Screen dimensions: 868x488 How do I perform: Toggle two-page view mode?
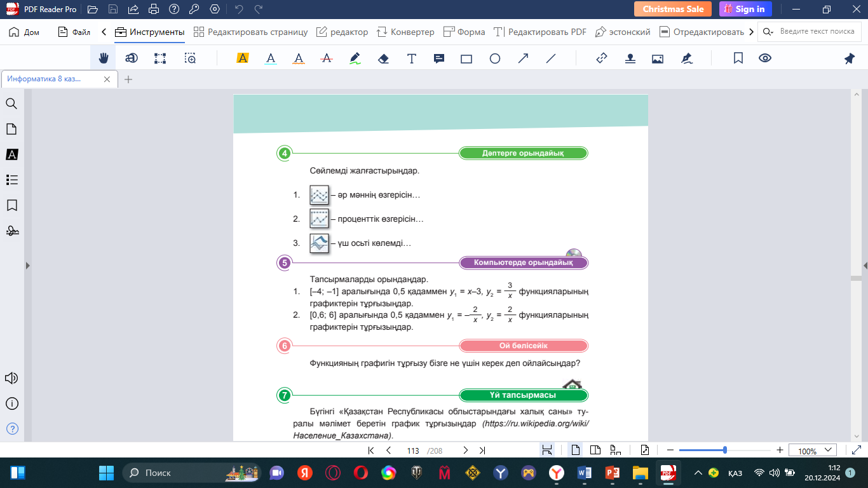pyautogui.click(x=595, y=451)
